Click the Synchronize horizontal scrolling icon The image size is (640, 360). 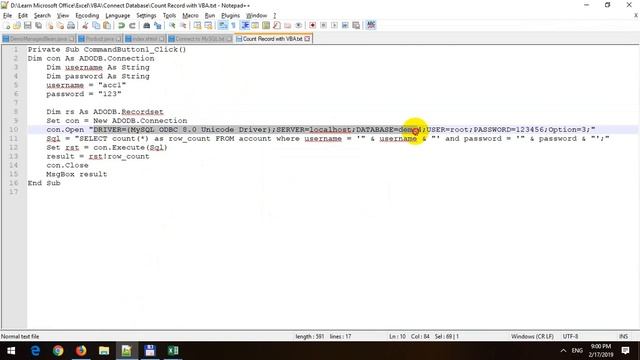[209, 25]
